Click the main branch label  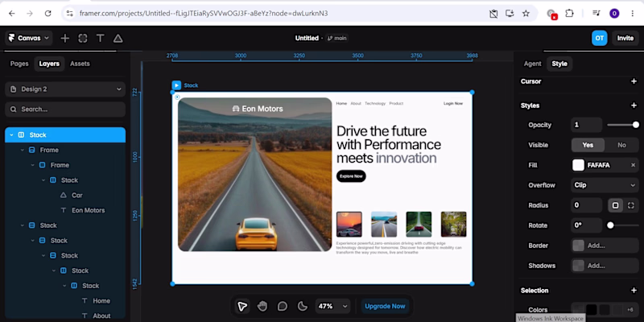[x=336, y=38]
